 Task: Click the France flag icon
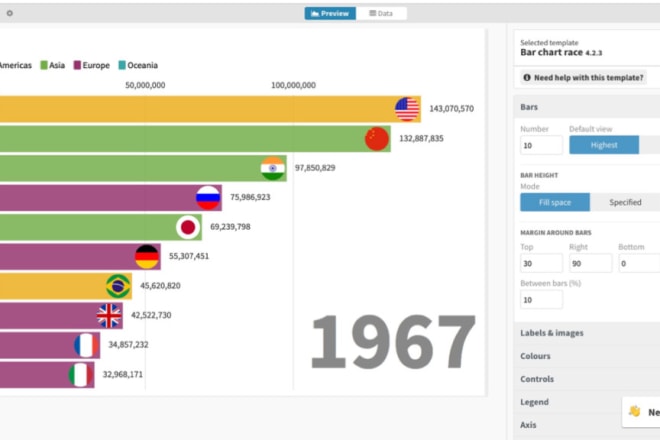[86, 345]
